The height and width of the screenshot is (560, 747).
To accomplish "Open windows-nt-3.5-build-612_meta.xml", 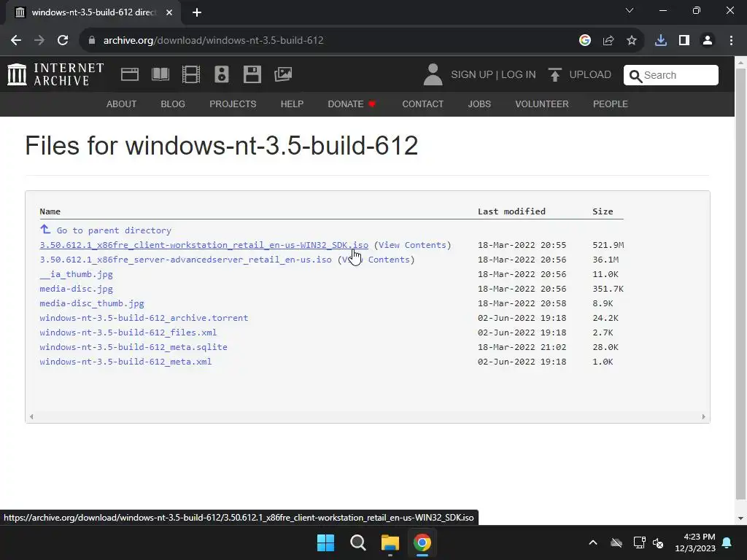I will [x=125, y=362].
